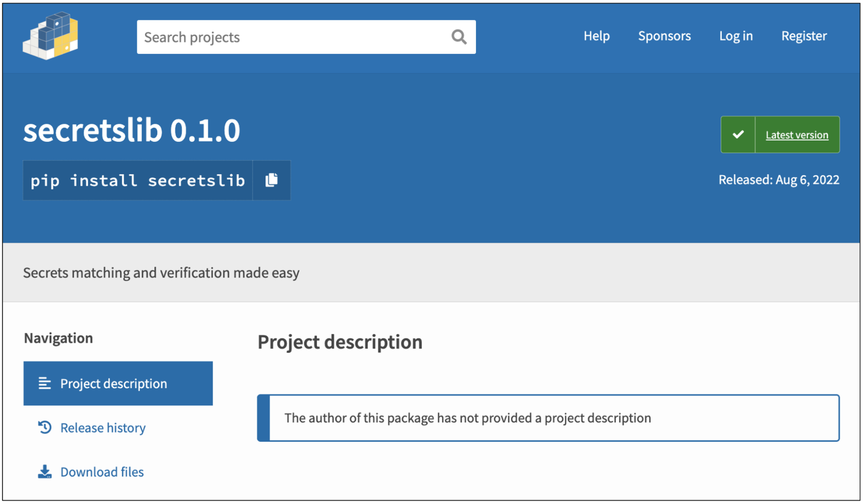
Task: Copy the pip install command with the clipboard icon
Action: pyautogui.click(x=271, y=180)
